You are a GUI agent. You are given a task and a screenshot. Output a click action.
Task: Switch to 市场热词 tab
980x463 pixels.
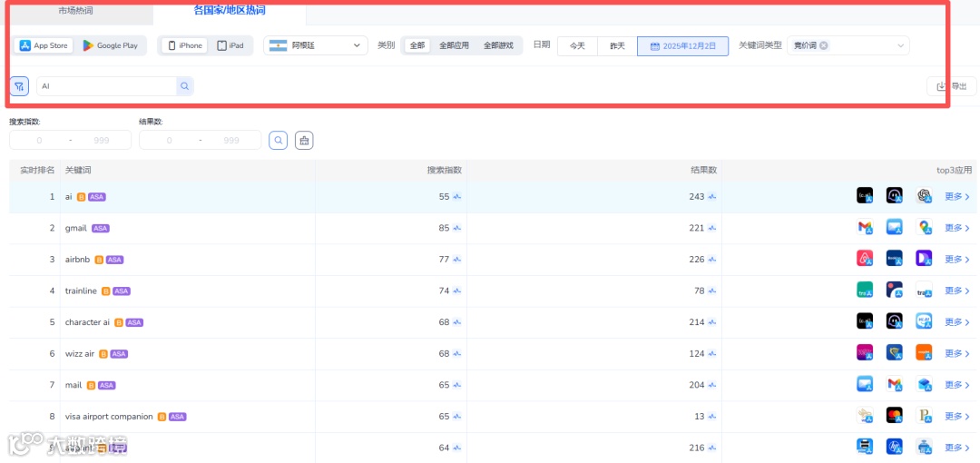tap(76, 11)
